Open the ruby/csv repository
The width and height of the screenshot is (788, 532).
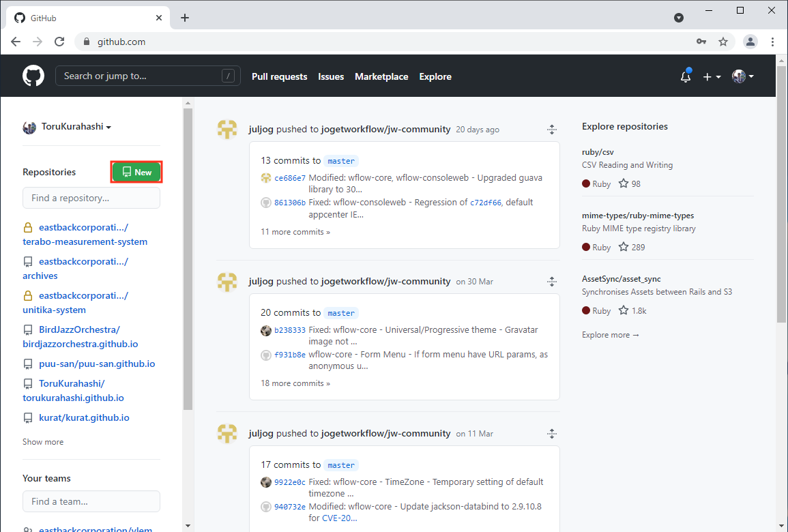(x=598, y=151)
